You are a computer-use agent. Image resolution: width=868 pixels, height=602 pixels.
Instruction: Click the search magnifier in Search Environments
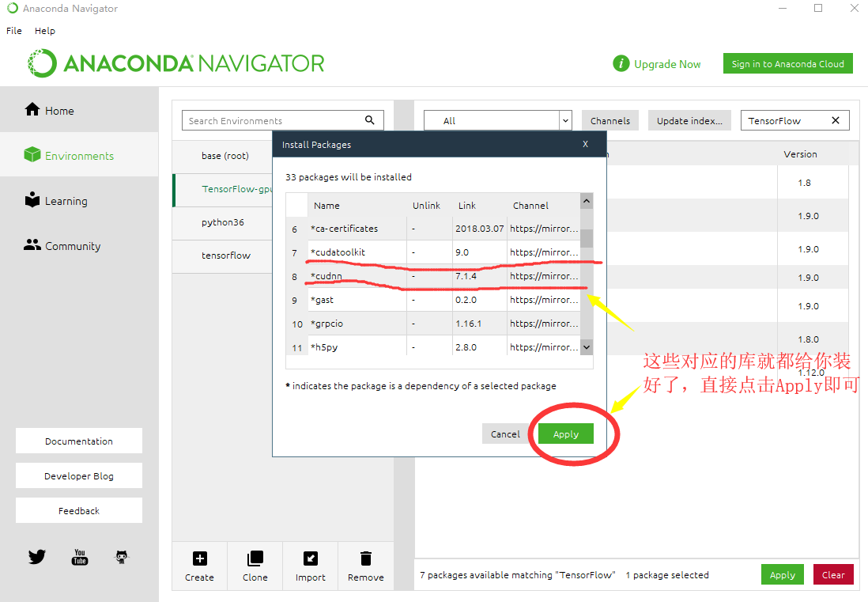370,120
